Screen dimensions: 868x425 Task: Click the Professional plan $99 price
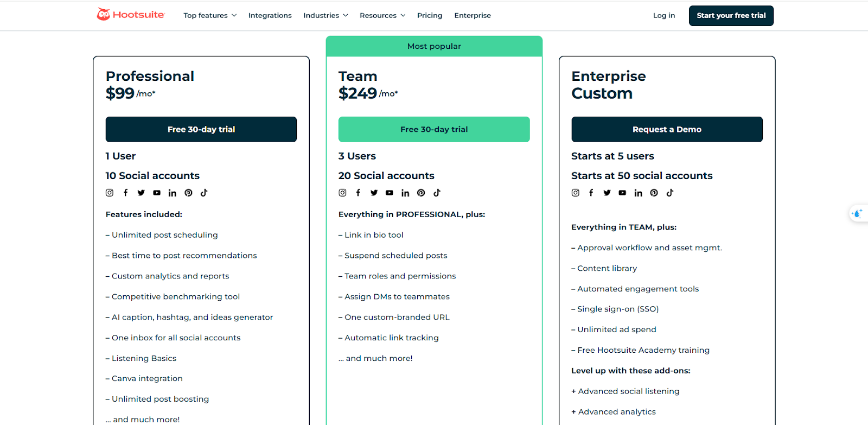click(120, 93)
